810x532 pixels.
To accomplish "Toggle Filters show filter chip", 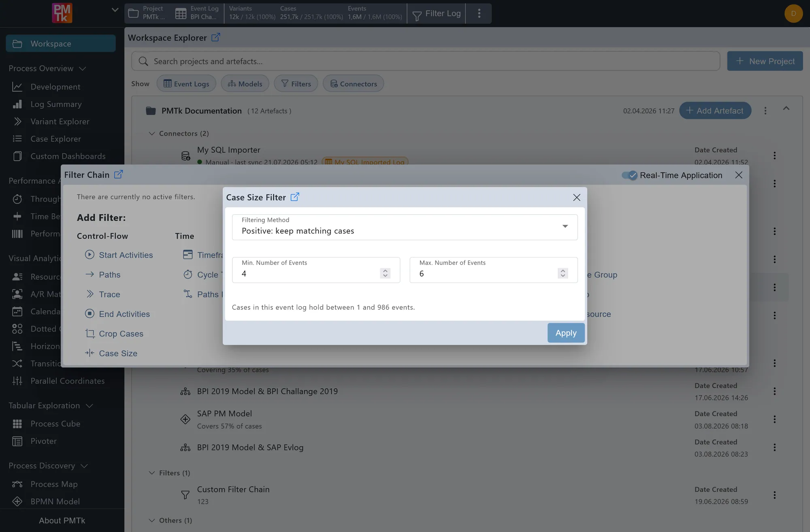I will tap(296, 83).
